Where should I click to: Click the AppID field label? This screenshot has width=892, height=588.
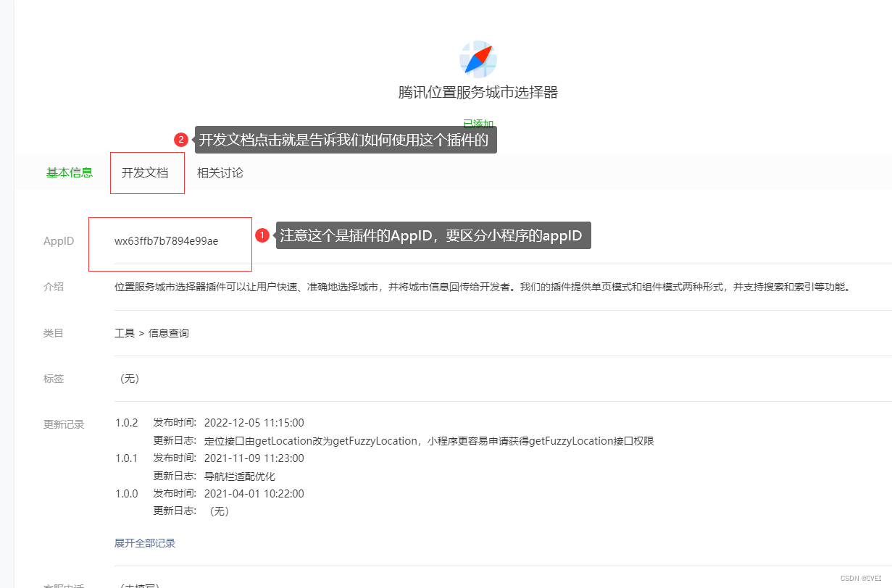pyautogui.click(x=59, y=241)
